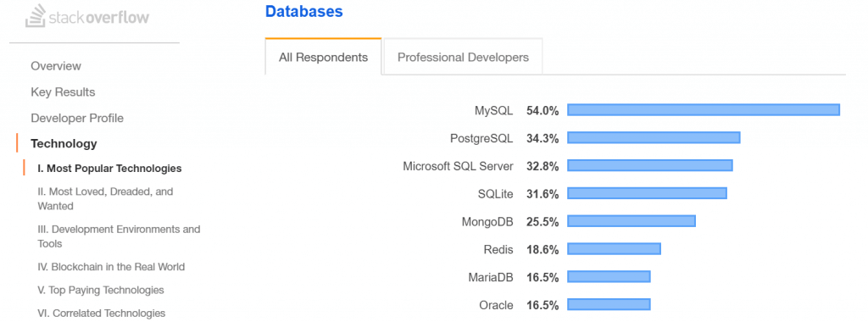The image size is (868, 322).
Task: Click the Databases heading
Action: coord(304,11)
